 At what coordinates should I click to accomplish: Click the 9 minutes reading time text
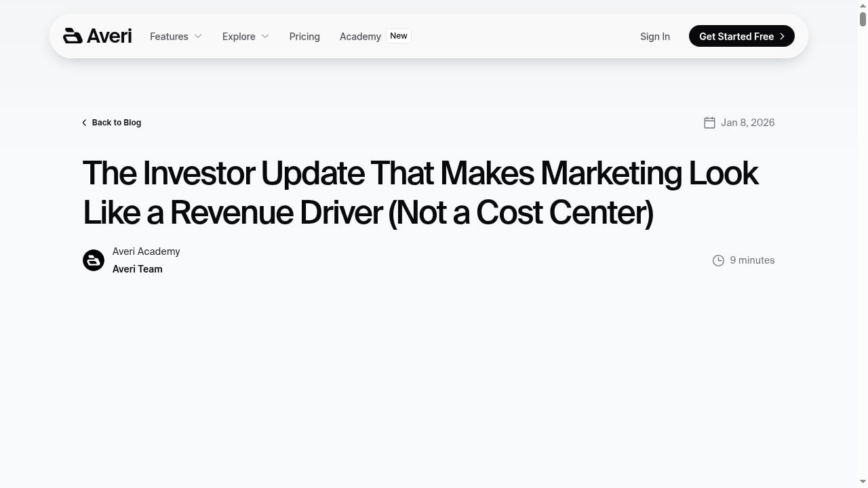point(752,260)
